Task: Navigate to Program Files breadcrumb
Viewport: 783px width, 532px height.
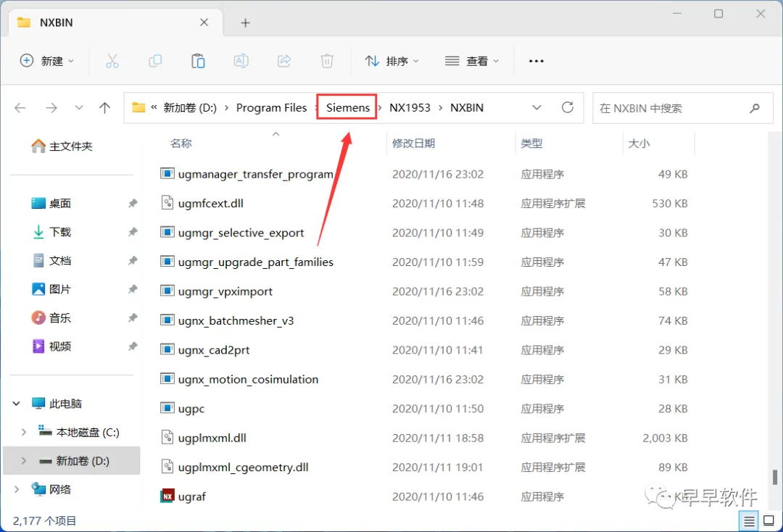Action: pyautogui.click(x=271, y=108)
